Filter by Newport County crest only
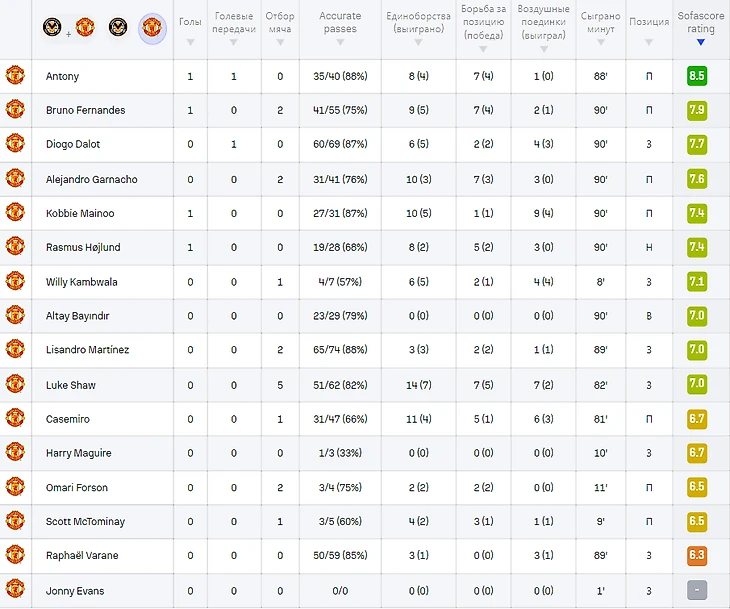The image size is (730, 609). (x=118, y=27)
